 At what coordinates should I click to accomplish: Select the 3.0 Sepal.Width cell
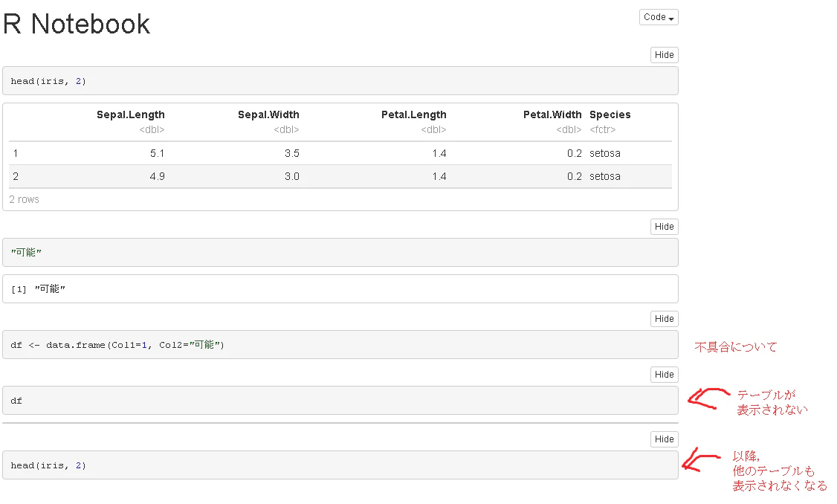[292, 176]
